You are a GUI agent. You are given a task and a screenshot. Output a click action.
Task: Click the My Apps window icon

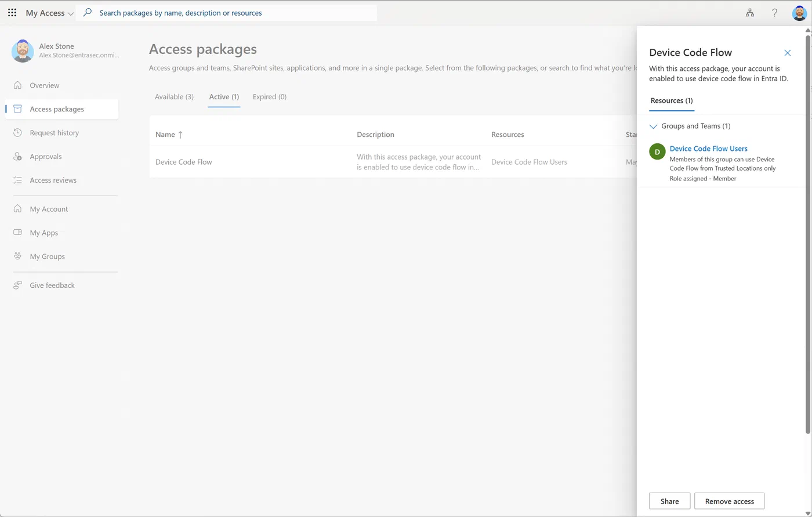click(18, 233)
